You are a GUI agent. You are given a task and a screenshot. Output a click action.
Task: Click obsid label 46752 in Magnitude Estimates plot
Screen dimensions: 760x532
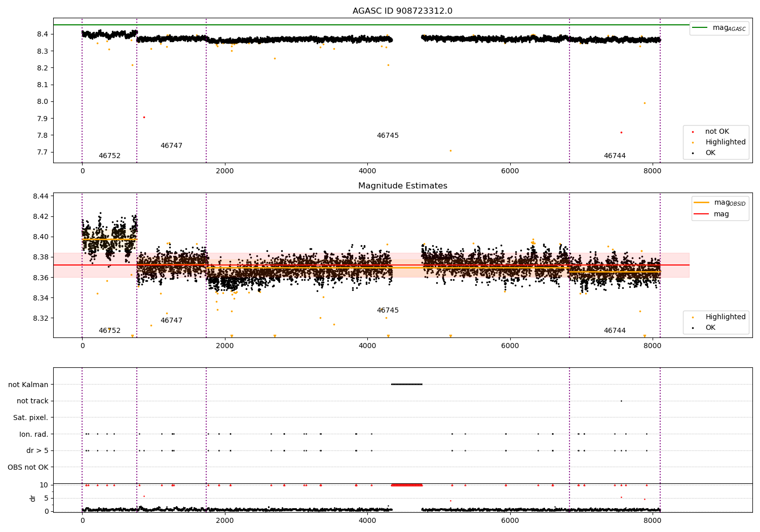coord(109,331)
